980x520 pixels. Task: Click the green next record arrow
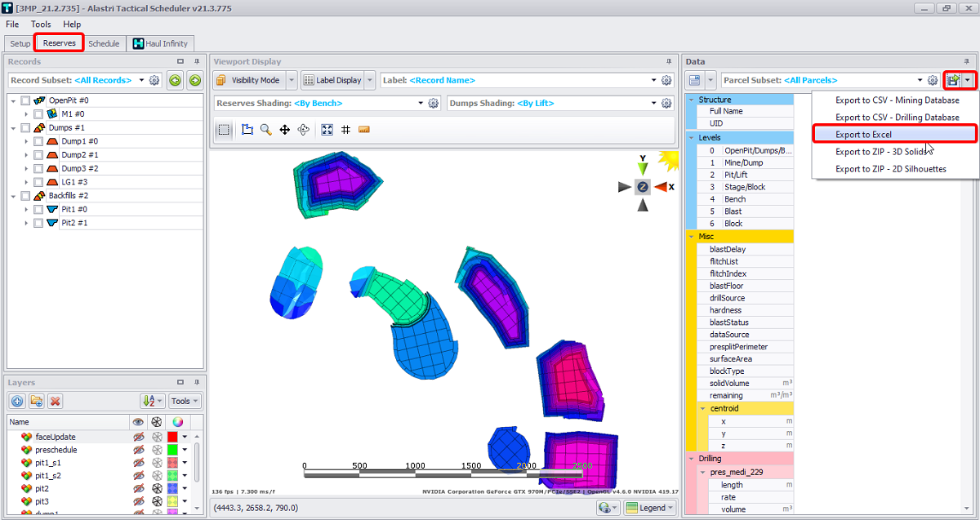point(194,80)
